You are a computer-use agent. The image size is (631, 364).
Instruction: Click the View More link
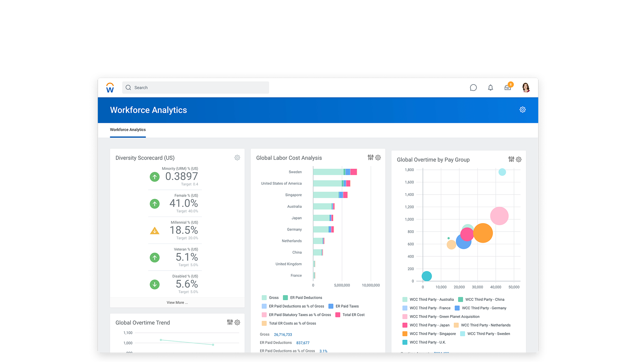(177, 302)
